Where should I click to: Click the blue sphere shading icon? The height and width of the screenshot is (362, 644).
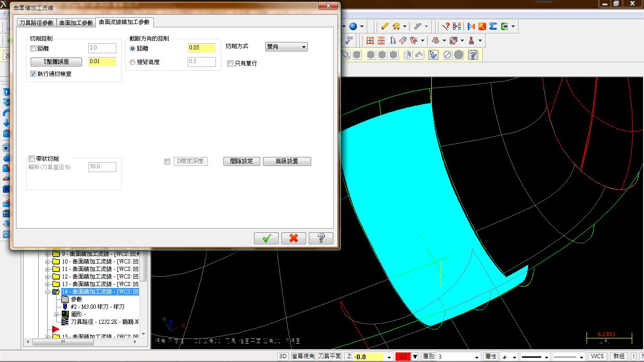pos(353,26)
